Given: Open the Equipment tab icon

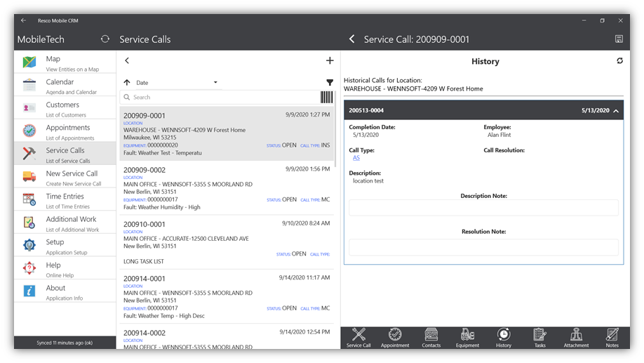Looking at the screenshot, I should tap(467, 338).
